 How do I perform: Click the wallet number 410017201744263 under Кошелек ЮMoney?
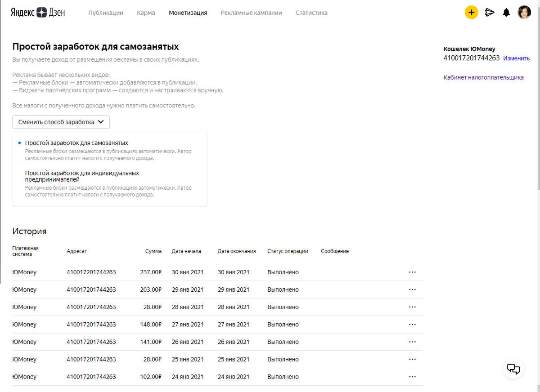coord(472,58)
